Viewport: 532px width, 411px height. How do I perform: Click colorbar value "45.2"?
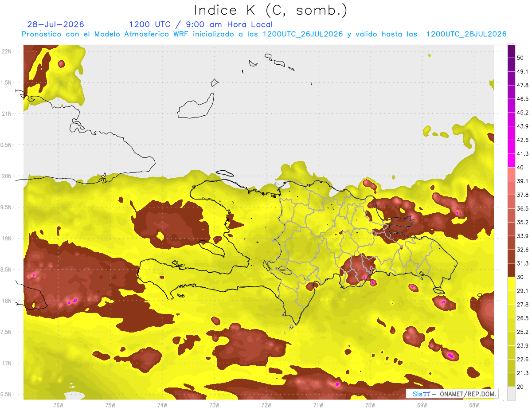[523, 113]
